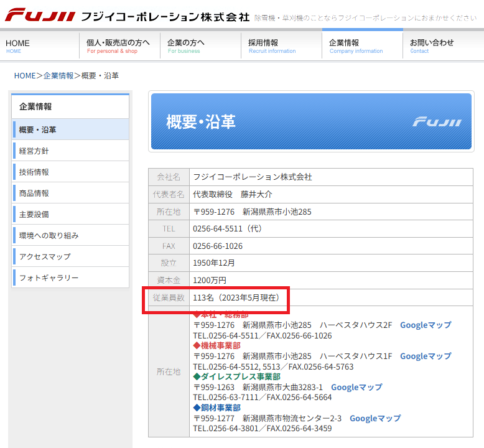Open 採用情報 Recruit information tab
The height and width of the screenshot is (448, 484).
click(x=282, y=45)
